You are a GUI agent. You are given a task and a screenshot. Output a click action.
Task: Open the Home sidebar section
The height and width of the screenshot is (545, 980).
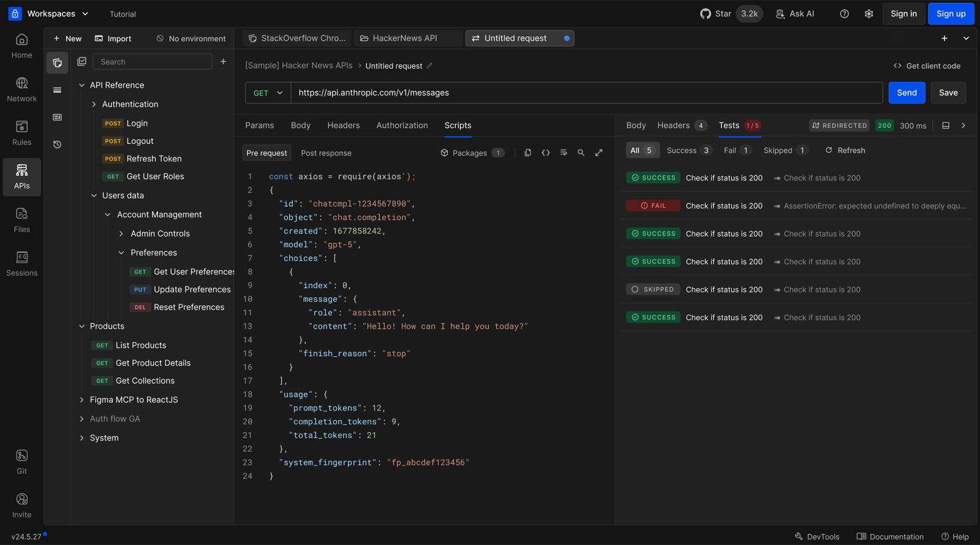tap(21, 47)
